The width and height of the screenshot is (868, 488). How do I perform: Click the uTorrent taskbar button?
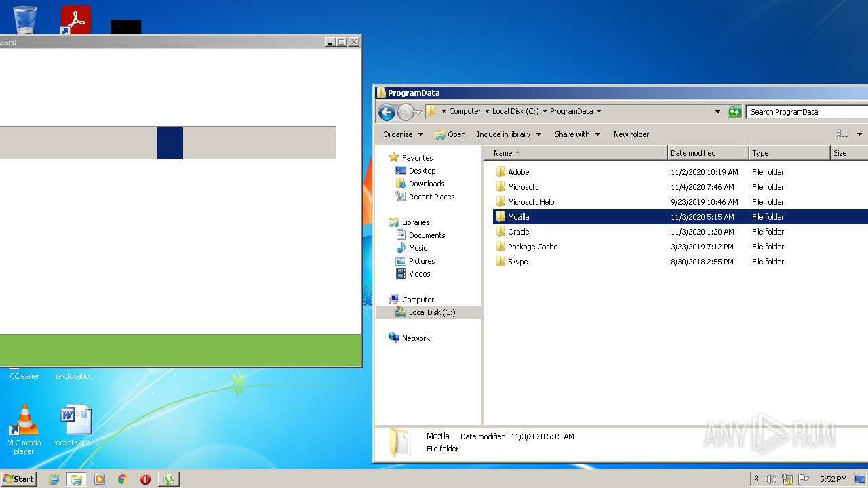169,479
